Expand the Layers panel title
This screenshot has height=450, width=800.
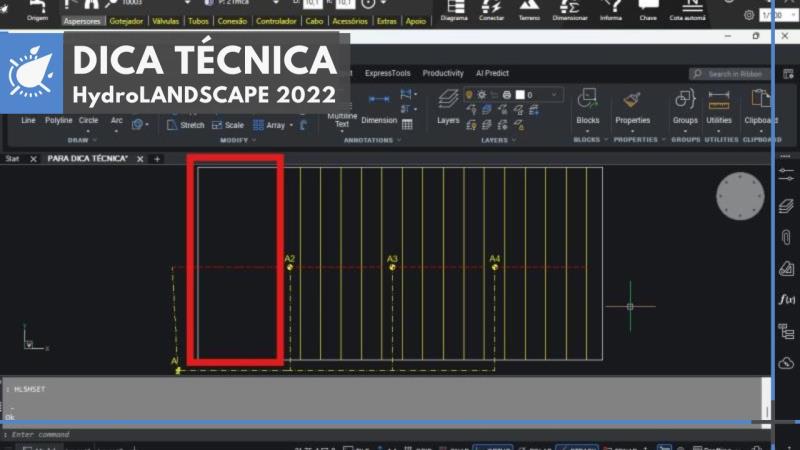[x=498, y=140]
